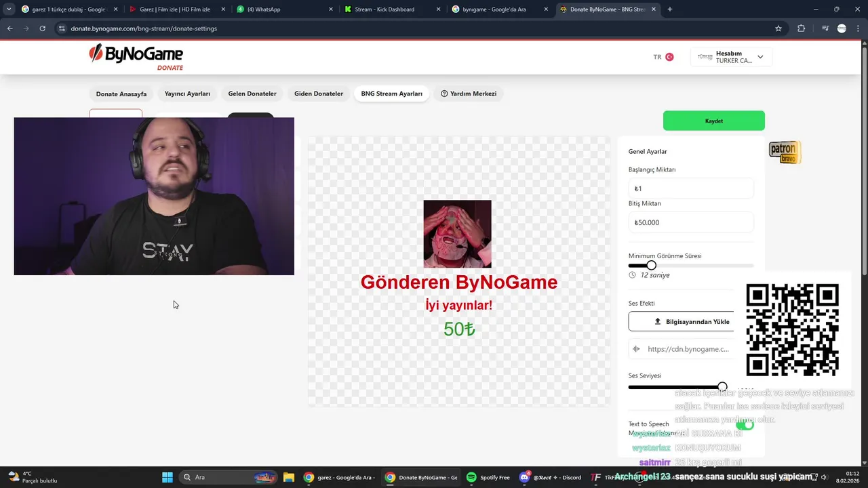Viewport: 868px width, 488px height.
Task: Click the donation preview alert image
Action: (x=457, y=234)
